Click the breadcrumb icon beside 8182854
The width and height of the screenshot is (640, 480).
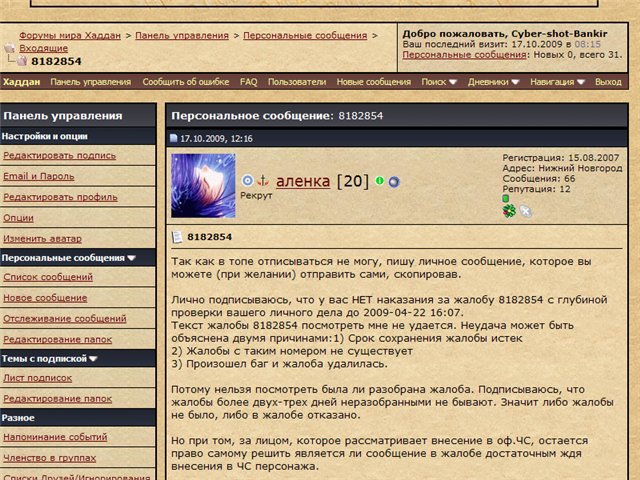coord(22,61)
